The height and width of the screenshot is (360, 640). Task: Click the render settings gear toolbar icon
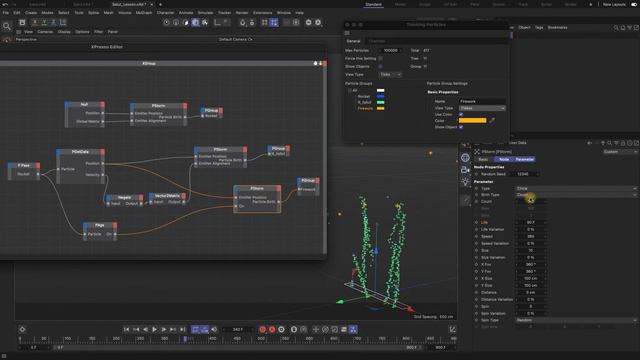point(318,22)
